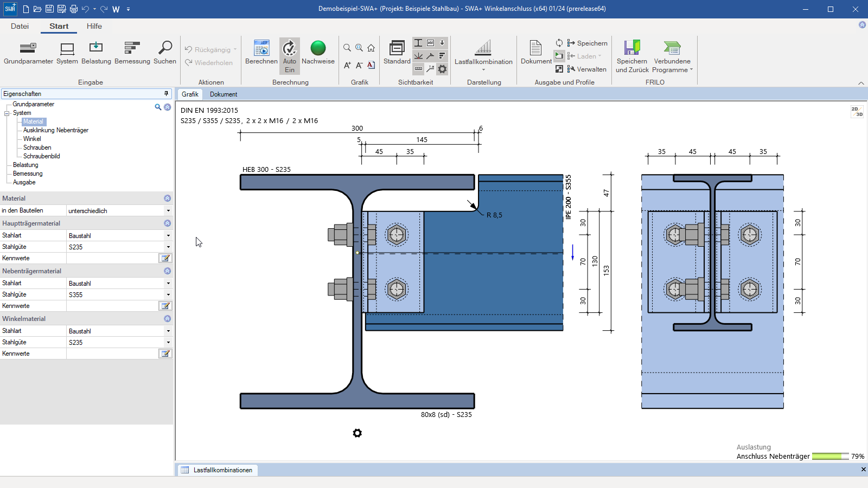
Task: Open file from quick access toolbar
Action: pos(37,9)
